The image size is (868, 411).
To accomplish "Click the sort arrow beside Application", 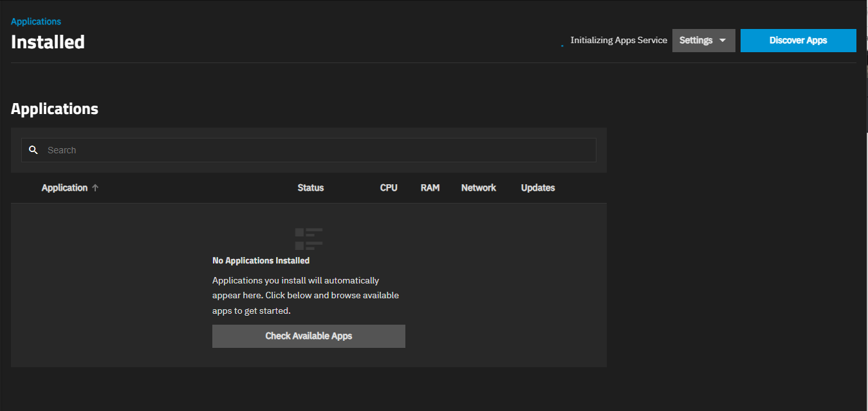I will [x=95, y=188].
